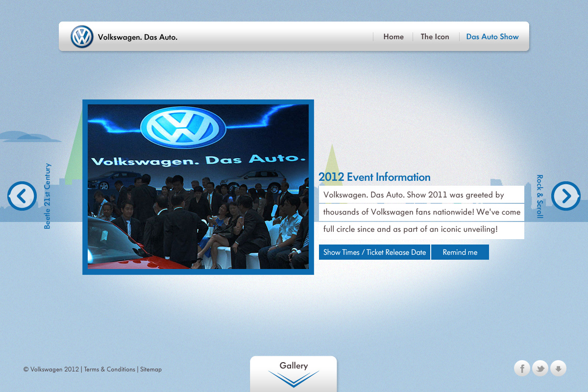Go to previous slide with left arrow
Screen dimensions: 588x392
(x=22, y=196)
